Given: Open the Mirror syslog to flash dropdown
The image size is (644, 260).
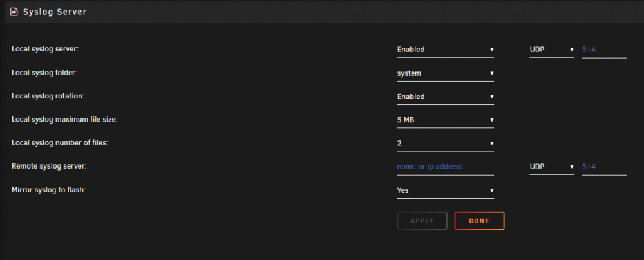Looking at the screenshot, I should click(445, 191).
